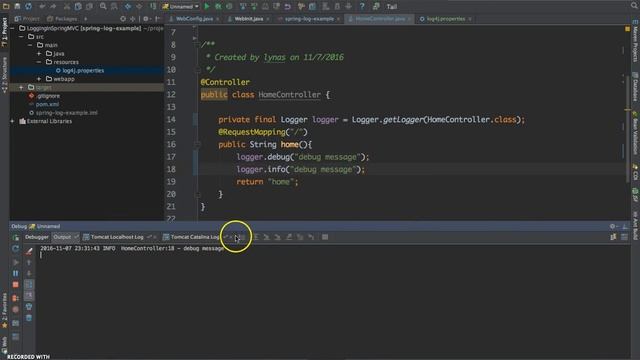Image resolution: width=640 pixels, height=360 pixels.
Task: Open the Database side panel
Action: click(635, 87)
